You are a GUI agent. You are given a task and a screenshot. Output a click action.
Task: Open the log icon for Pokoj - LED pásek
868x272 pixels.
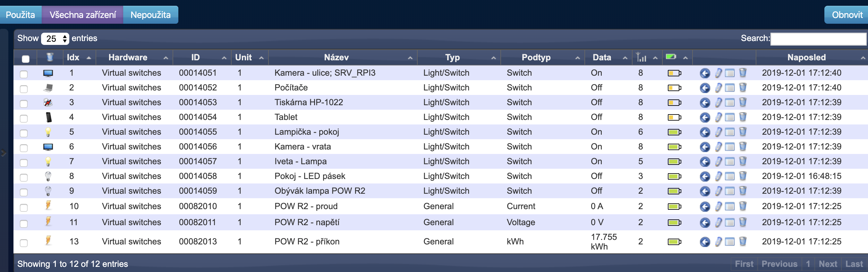pyautogui.click(x=729, y=176)
